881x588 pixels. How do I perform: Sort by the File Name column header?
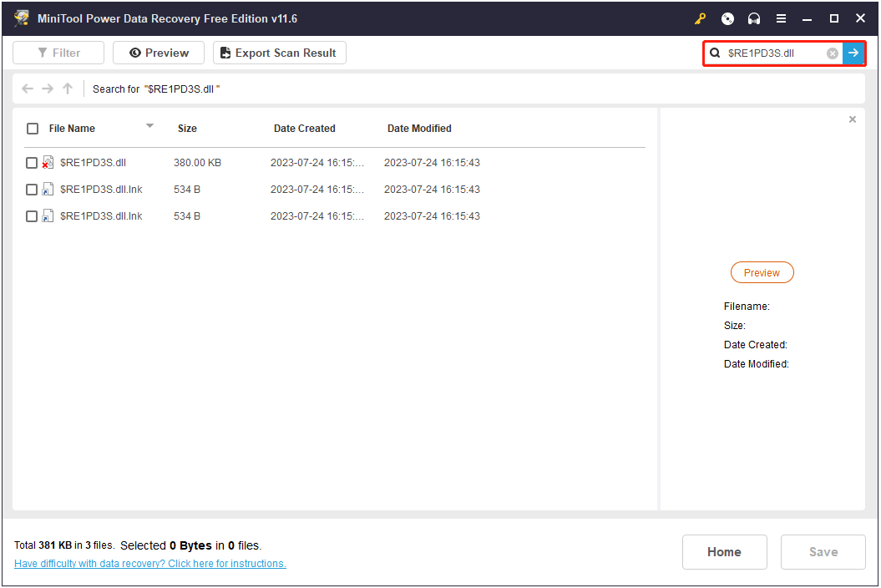coord(72,129)
